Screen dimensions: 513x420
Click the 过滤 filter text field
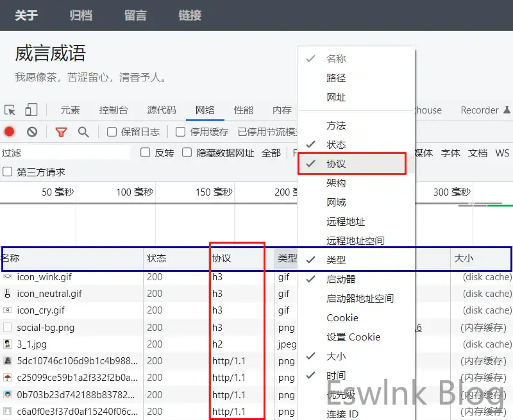[x=64, y=153]
